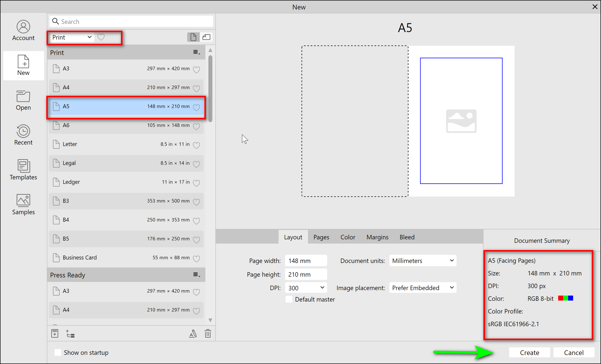Select the New document section
The height and width of the screenshot is (364, 601).
tap(23, 65)
